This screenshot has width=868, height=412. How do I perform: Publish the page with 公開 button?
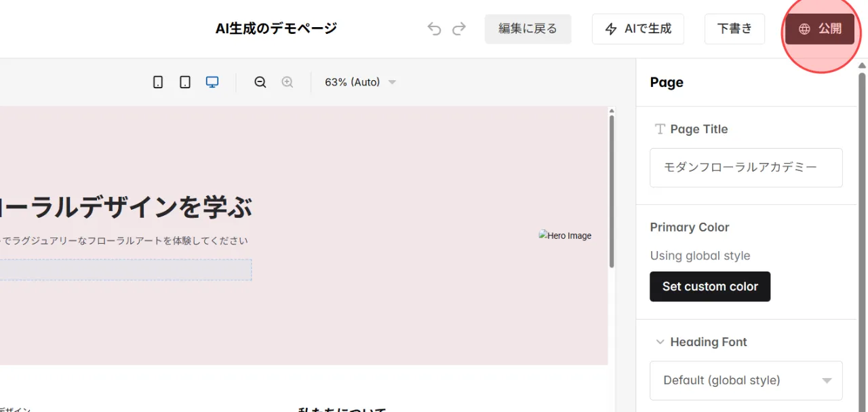(820, 29)
